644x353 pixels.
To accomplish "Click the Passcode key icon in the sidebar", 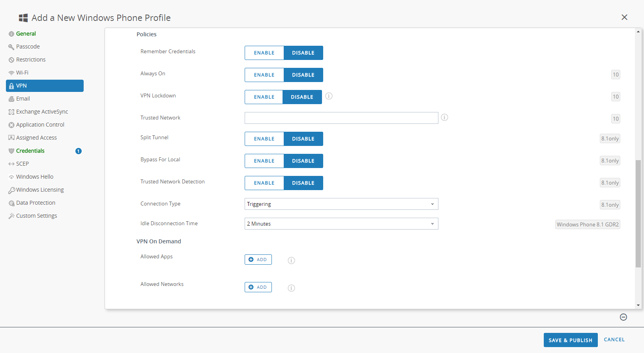I will (x=11, y=47).
